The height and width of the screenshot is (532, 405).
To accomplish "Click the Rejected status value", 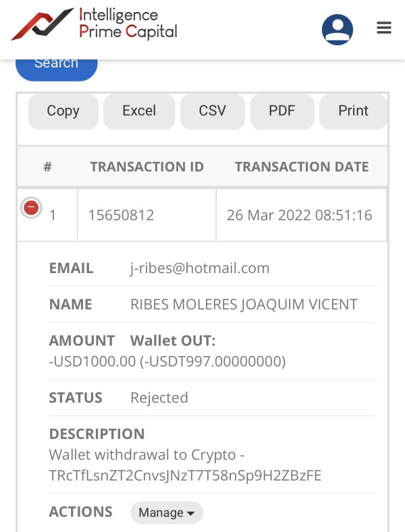I will point(159,398).
